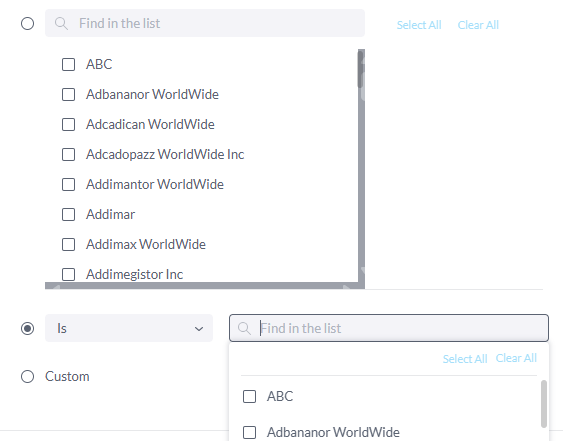Screen dimensions: 563x441
Task: Tick the Adbananor WorldWide checkbox in upper list
Action: 68,94
